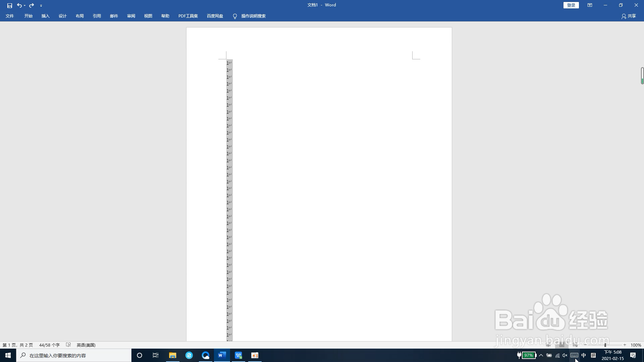This screenshot has width=644, height=362.
Task: Open the 布局 ribbon tab
Action: (79, 16)
